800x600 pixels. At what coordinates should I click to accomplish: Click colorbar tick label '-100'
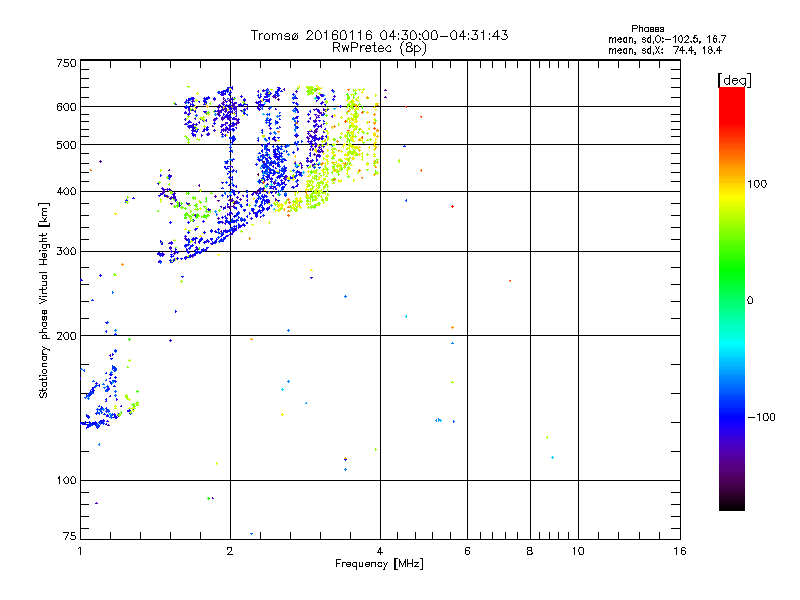(761, 417)
